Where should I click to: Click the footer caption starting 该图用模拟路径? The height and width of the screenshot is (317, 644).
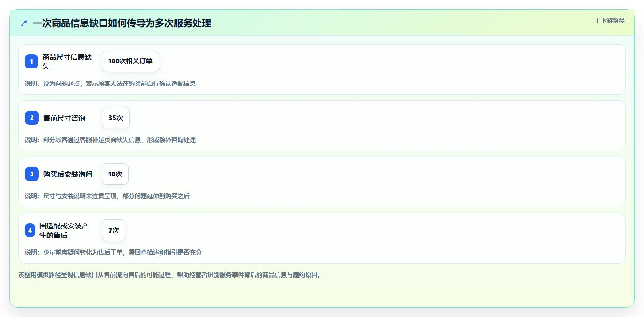(x=171, y=275)
